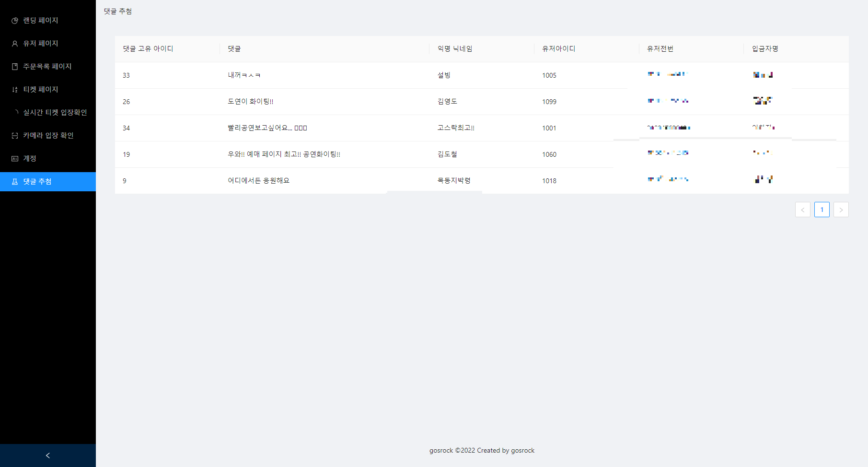This screenshot has height=467, width=868.
Task: Open the 카메라 입장 확인 menu item
Action: click(48, 136)
